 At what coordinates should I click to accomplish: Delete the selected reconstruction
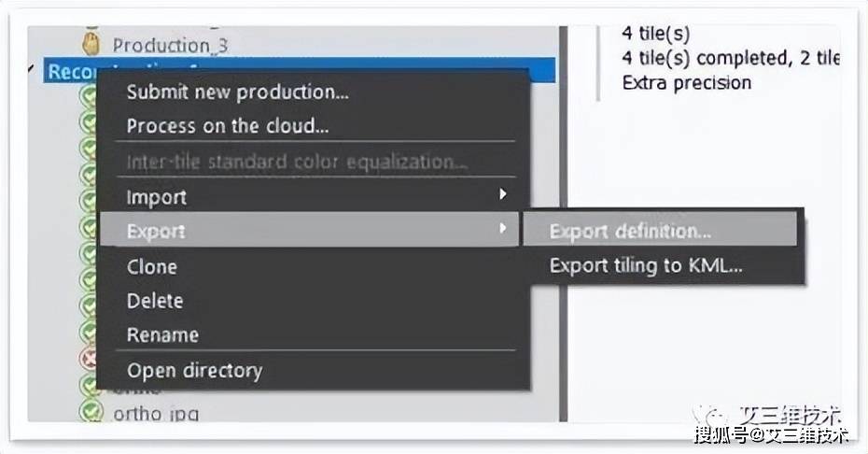[154, 301]
